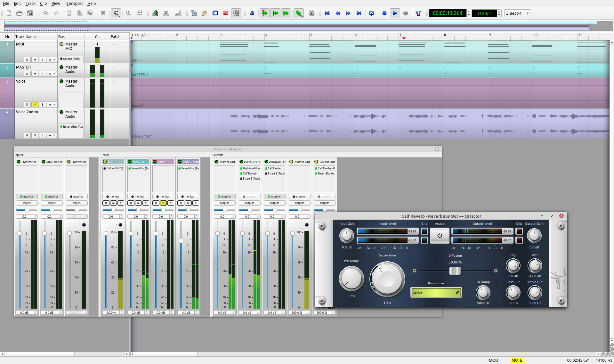Toggle Punch in/out transport icon

point(418,13)
